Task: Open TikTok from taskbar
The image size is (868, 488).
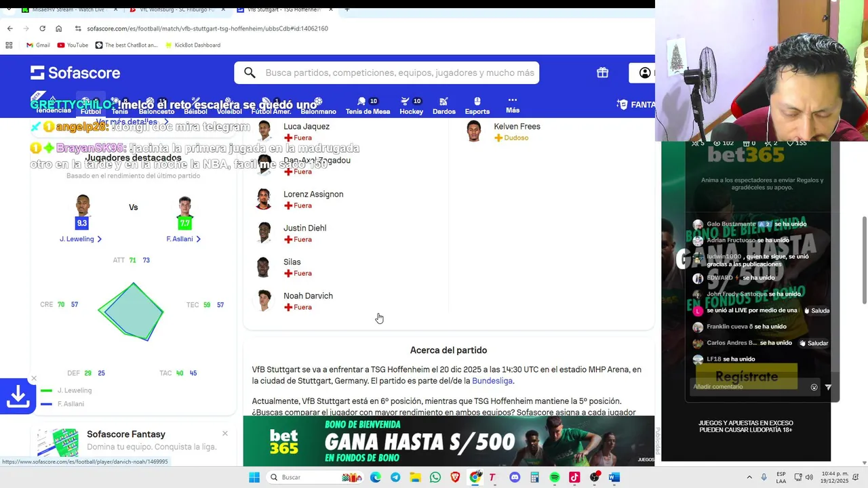Action: (x=574, y=477)
